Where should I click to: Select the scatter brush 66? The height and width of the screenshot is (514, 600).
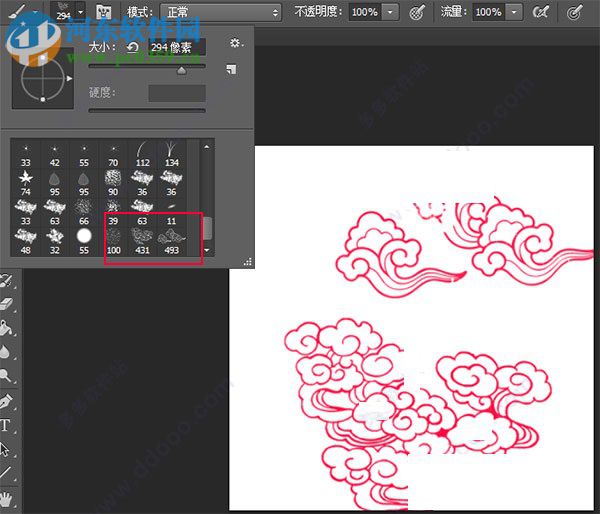point(84,212)
